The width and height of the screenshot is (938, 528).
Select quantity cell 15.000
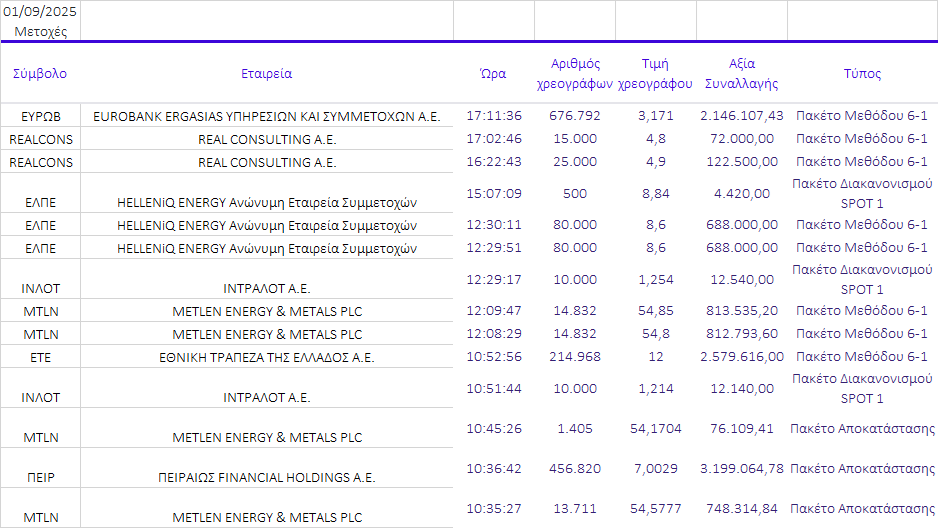coord(575,139)
